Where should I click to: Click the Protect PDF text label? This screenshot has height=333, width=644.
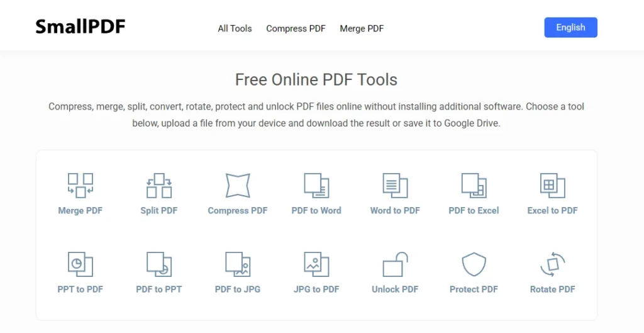tap(474, 290)
